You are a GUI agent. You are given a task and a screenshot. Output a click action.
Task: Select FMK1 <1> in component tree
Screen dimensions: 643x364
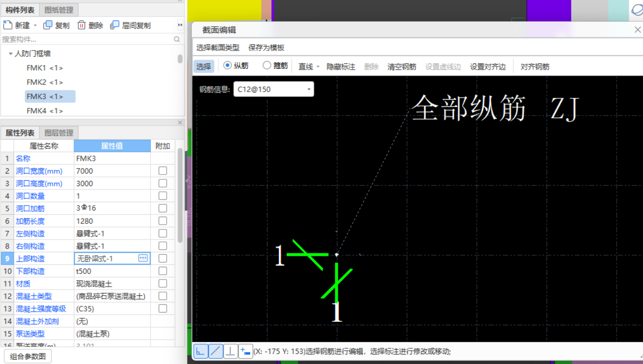pos(44,68)
